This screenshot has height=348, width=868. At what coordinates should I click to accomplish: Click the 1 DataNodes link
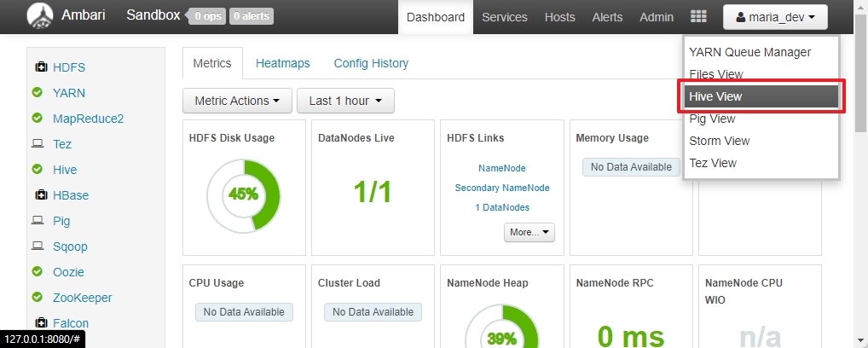pos(502,207)
